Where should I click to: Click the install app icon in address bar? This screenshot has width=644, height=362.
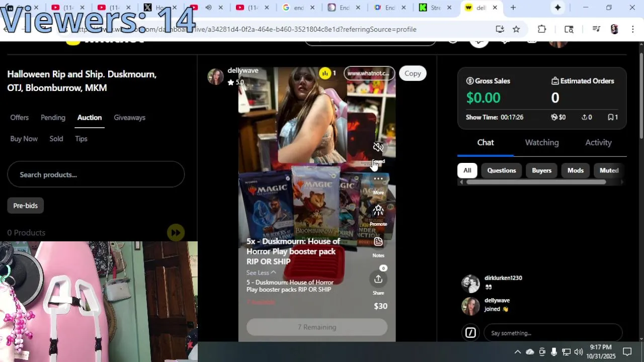click(500, 29)
